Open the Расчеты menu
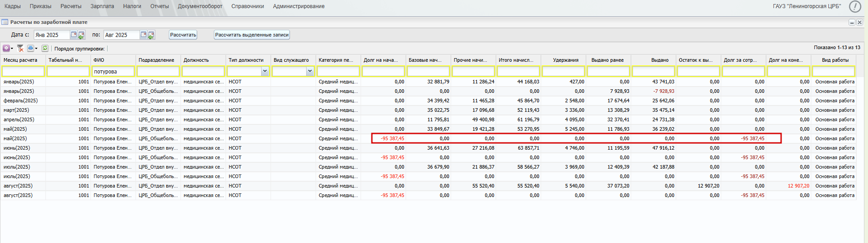Viewport: 868px width, 243px height. 71,6
